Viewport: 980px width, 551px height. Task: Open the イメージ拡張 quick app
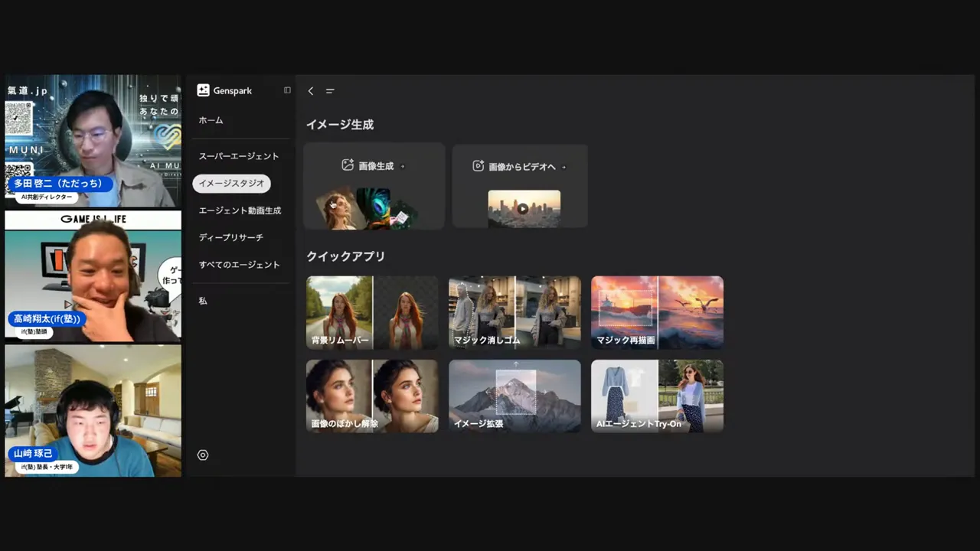(514, 396)
